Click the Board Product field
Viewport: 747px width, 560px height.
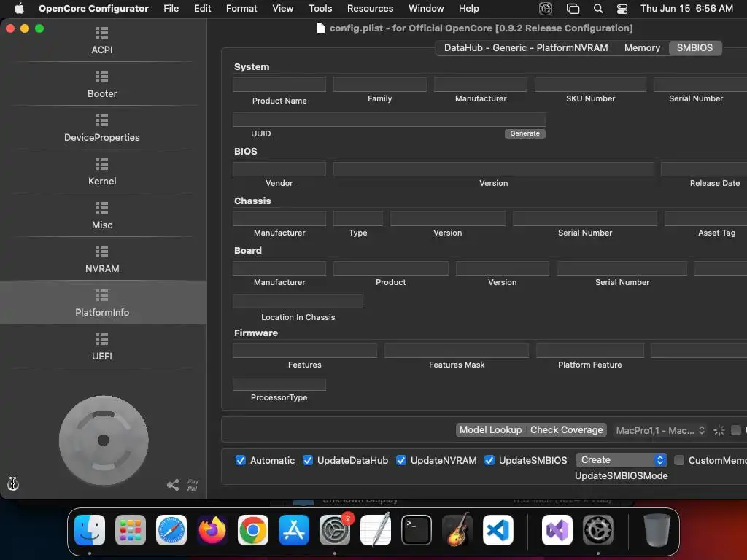391,268
